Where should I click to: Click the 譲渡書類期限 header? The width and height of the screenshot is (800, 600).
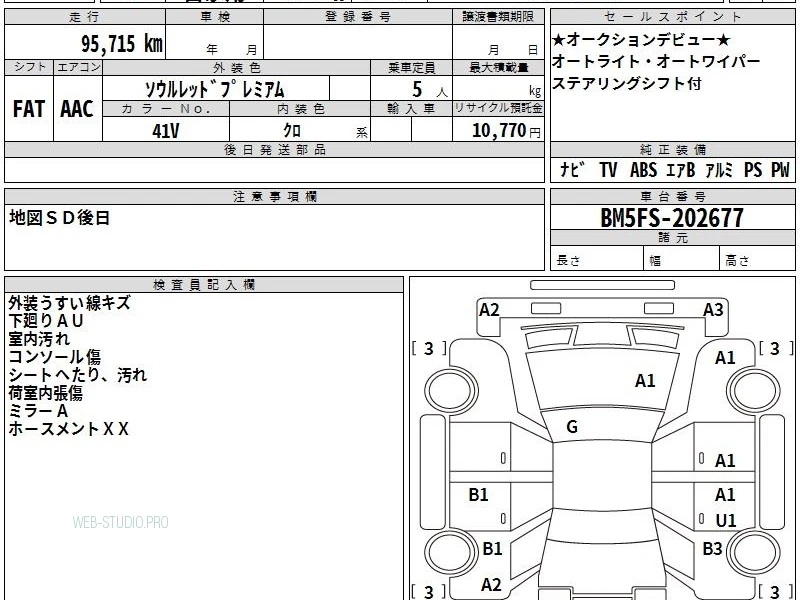[498, 16]
